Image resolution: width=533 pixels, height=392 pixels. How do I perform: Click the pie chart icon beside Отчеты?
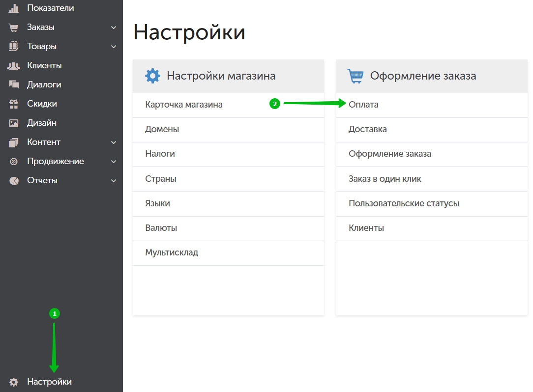point(14,181)
